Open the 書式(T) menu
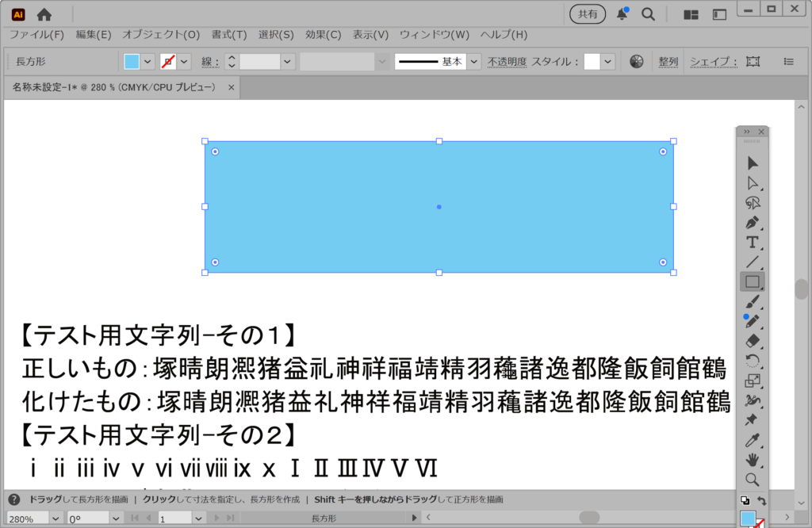Image resolution: width=812 pixels, height=528 pixels. pos(229,35)
